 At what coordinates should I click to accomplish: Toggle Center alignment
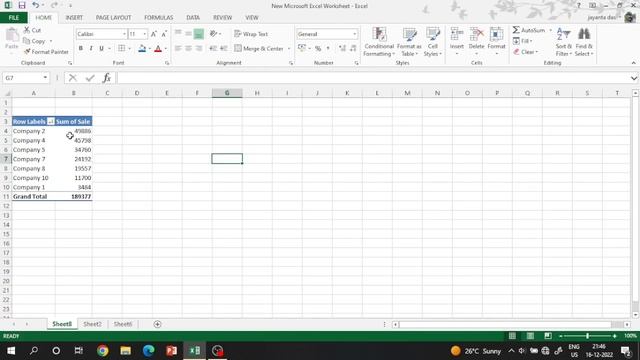pos(188,48)
